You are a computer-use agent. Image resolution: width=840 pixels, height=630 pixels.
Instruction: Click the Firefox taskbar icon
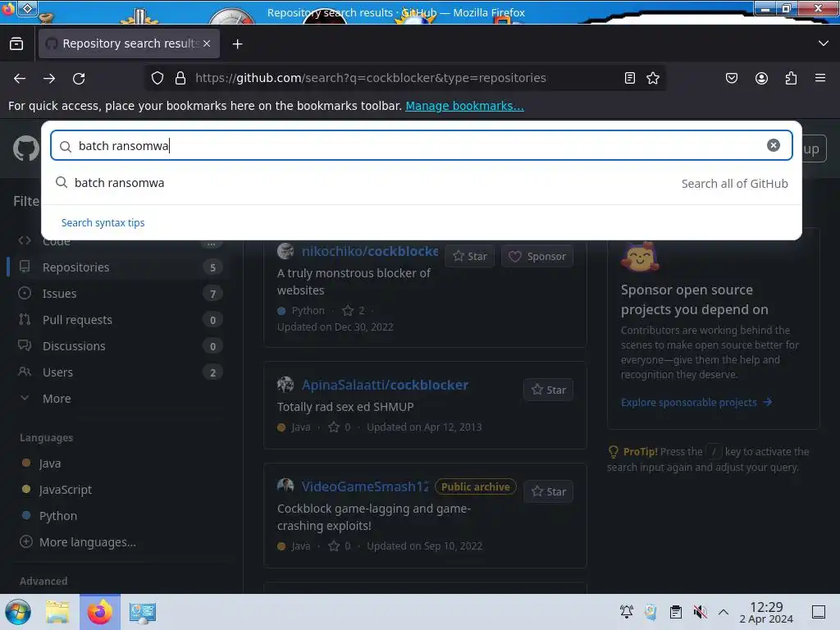point(100,612)
